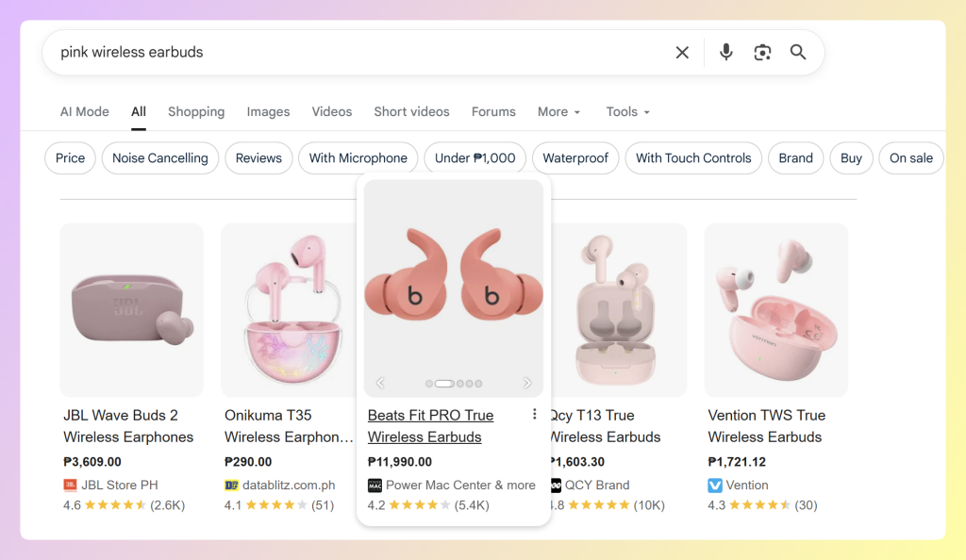966x560 pixels.
Task: Click the JBL Store PH seller logo
Action: click(x=70, y=485)
